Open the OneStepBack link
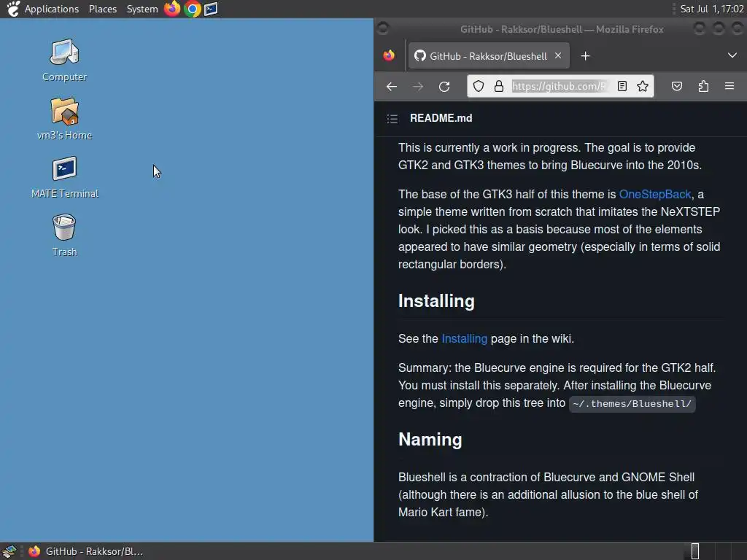Image resolution: width=747 pixels, height=560 pixels. click(x=654, y=194)
